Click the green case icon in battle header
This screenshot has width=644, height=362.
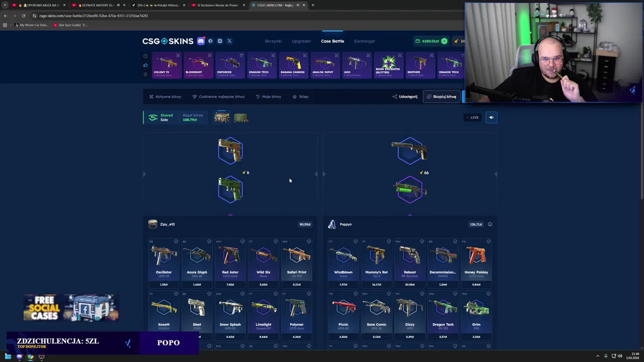[x=240, y=117]
